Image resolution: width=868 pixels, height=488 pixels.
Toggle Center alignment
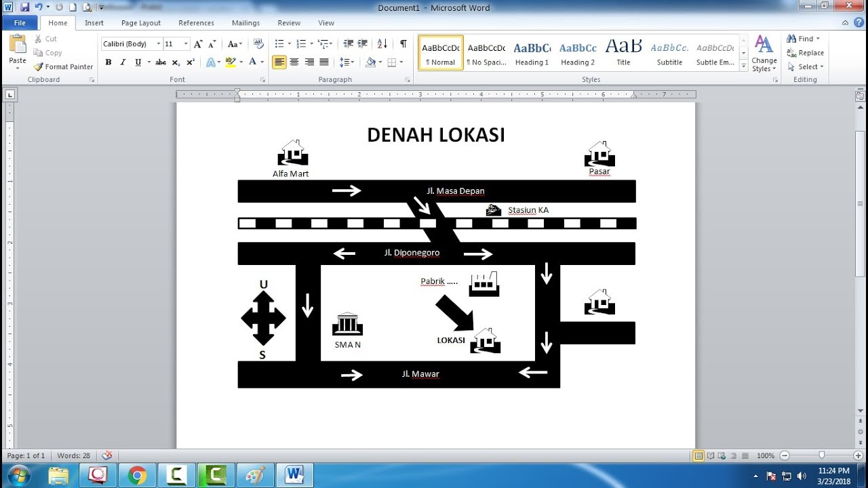[x=294, y=62]
